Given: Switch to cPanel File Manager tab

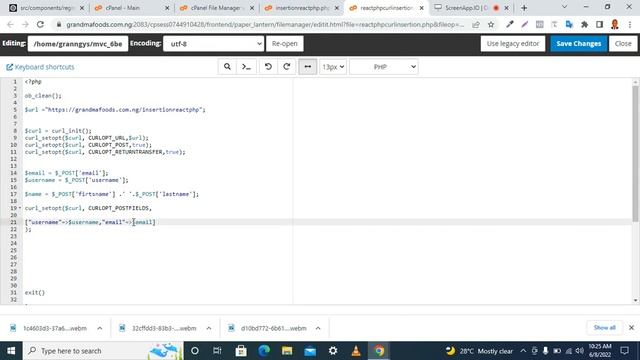Looking at the screenshot, I should [x=217, y=8].
